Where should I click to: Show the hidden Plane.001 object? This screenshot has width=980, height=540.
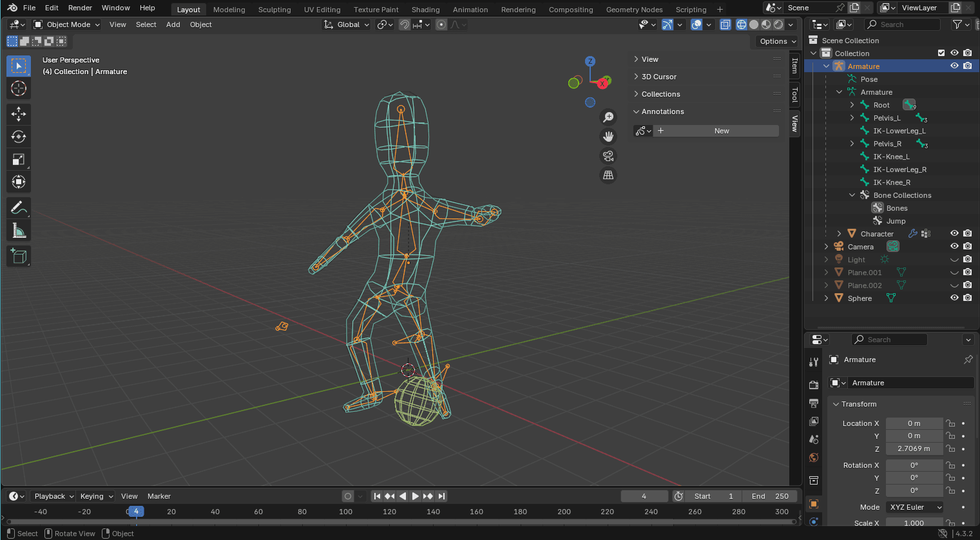[954, 273]
